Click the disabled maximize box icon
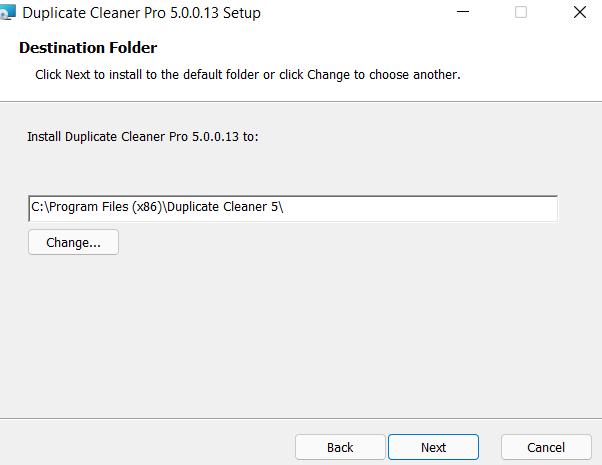This screenshot has height=465, width=602. tap(521, 12)
